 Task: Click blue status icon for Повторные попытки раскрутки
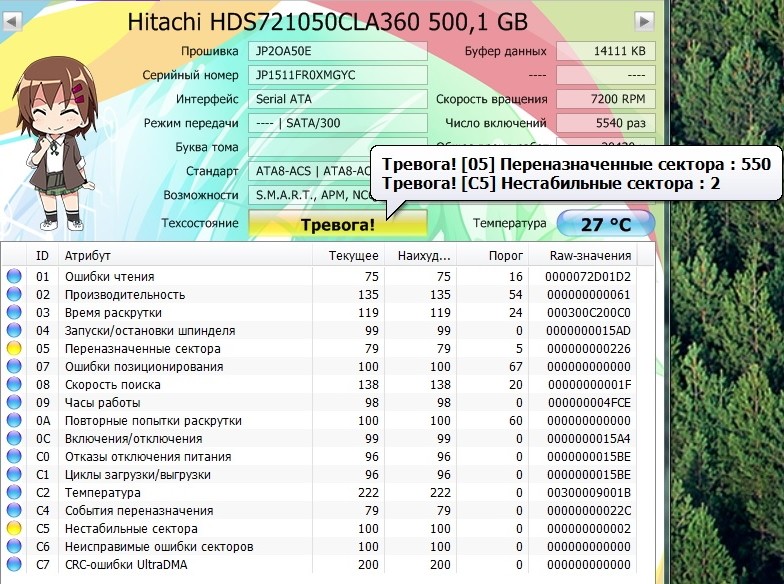pos(14,420)
